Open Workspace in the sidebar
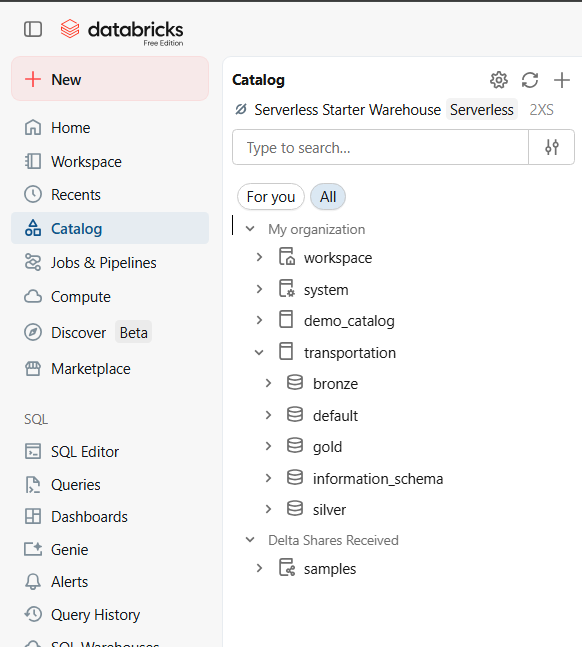This screenshot has width=582, height=647. (x=110, y=161)
